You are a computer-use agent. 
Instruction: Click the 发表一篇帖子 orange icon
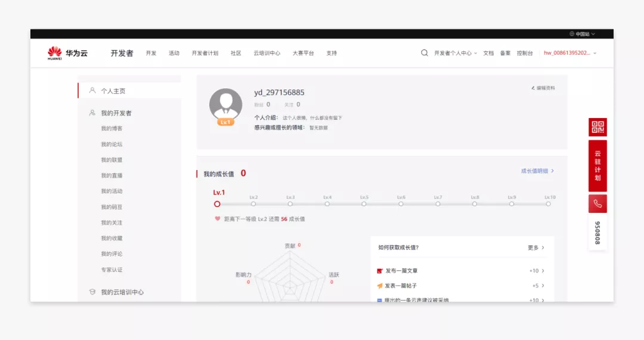click(x=379, y=286)
